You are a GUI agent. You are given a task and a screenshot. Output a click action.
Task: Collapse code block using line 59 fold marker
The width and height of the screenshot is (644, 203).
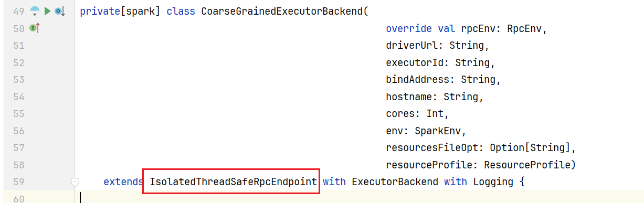[x=75, y=182]
